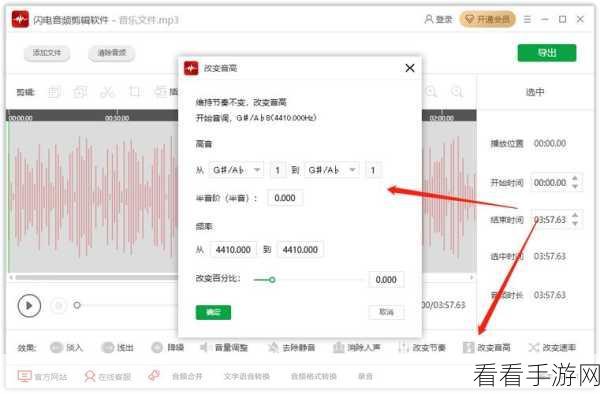This screenshot has width=600, height=394.
Task: Click the 取消 cancel button
Action: click(386, 312)
